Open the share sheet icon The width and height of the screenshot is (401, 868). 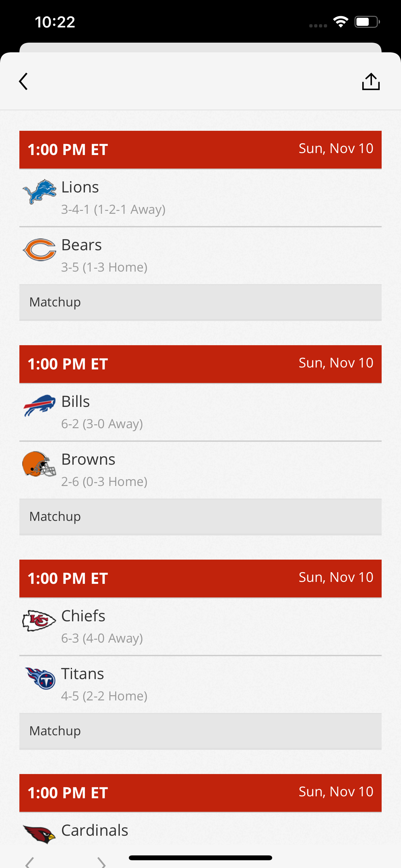(371, 82)
